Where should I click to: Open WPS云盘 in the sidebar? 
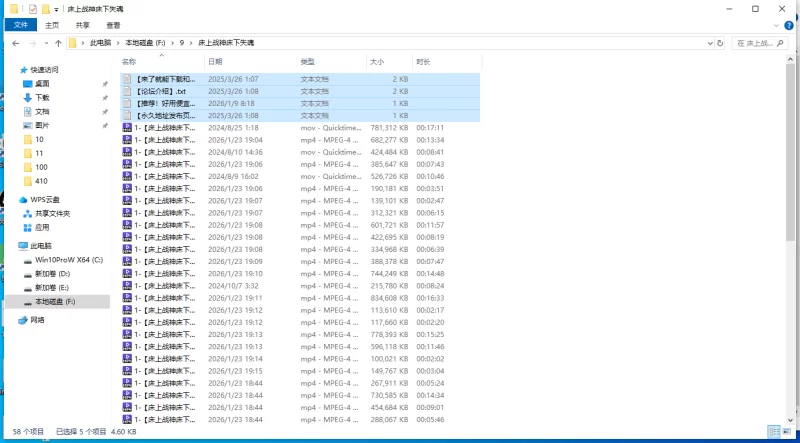(45, 200)
